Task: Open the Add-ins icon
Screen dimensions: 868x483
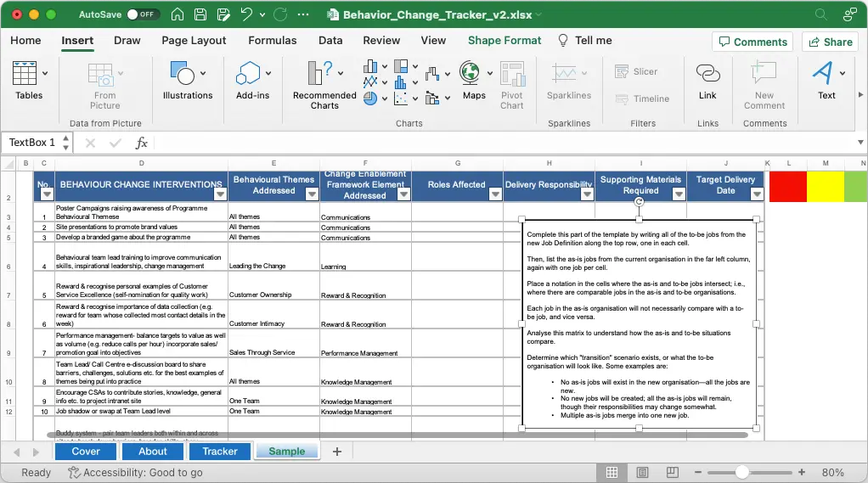Action: 248,73
